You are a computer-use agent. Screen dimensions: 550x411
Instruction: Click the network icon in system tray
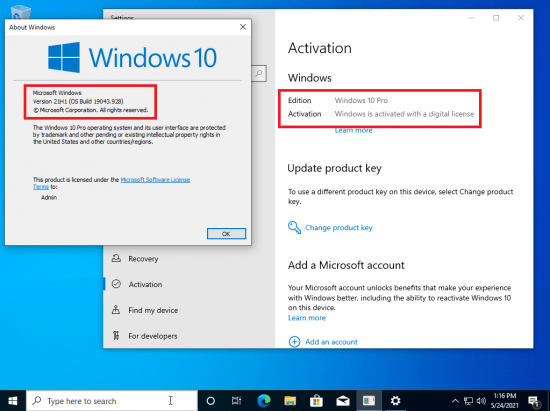(468, 401)
